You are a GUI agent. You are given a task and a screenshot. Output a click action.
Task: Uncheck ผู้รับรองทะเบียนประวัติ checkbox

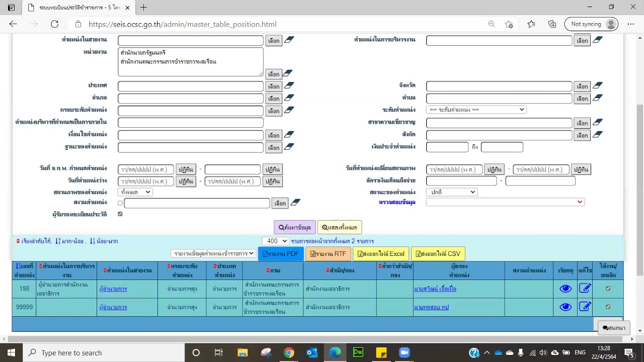120,214
